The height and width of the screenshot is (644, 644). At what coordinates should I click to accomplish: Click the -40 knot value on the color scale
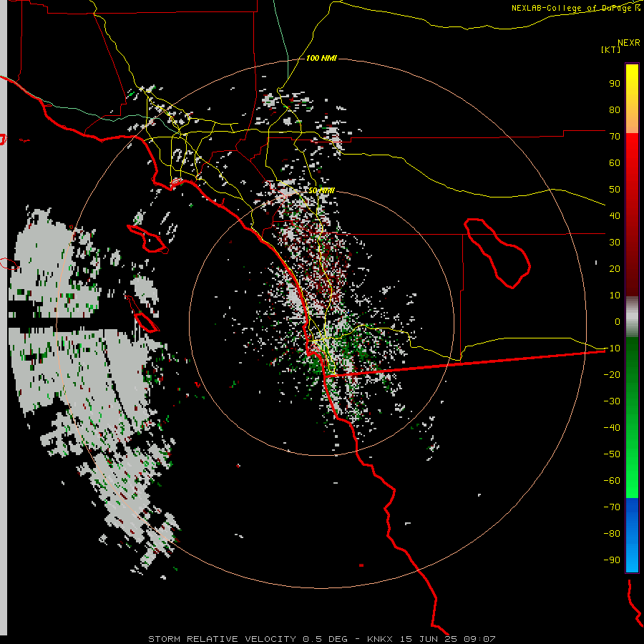coord(612,428)
